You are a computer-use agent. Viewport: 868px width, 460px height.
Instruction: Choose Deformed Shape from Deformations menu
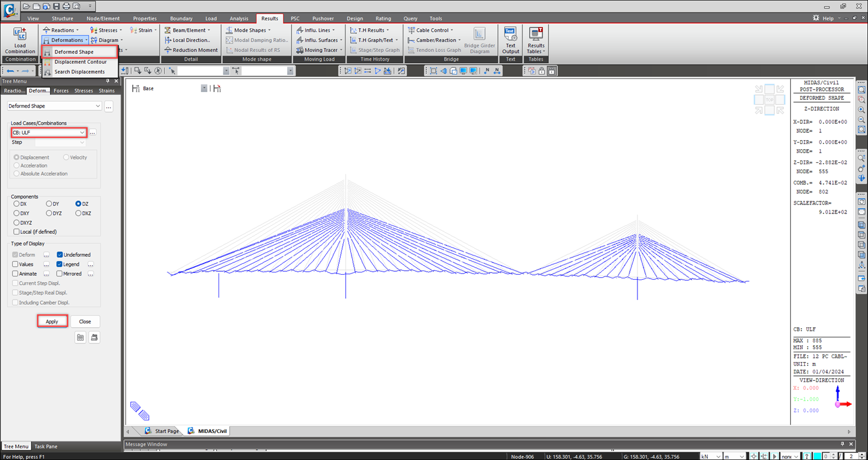(x=79, y=52)
